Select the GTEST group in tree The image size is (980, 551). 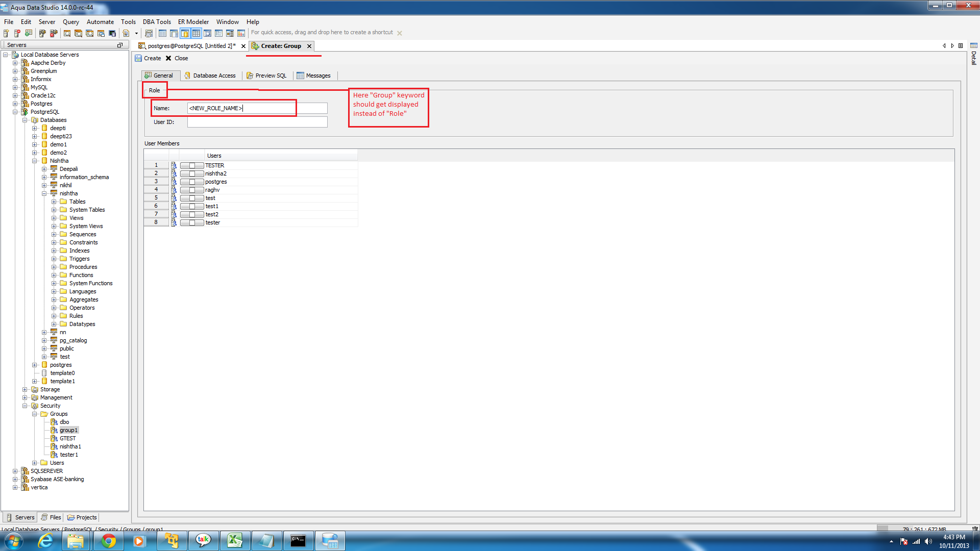point(67,438)
